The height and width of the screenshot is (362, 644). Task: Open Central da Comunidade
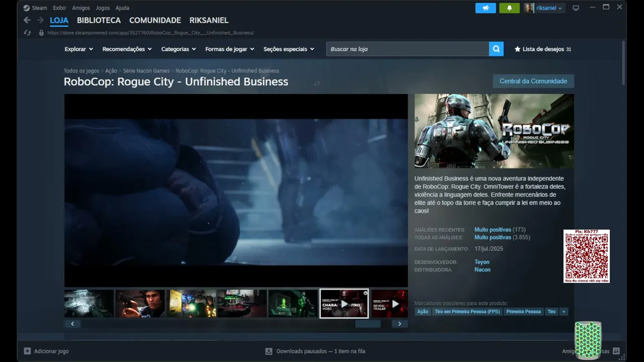(x=533, y=81)
